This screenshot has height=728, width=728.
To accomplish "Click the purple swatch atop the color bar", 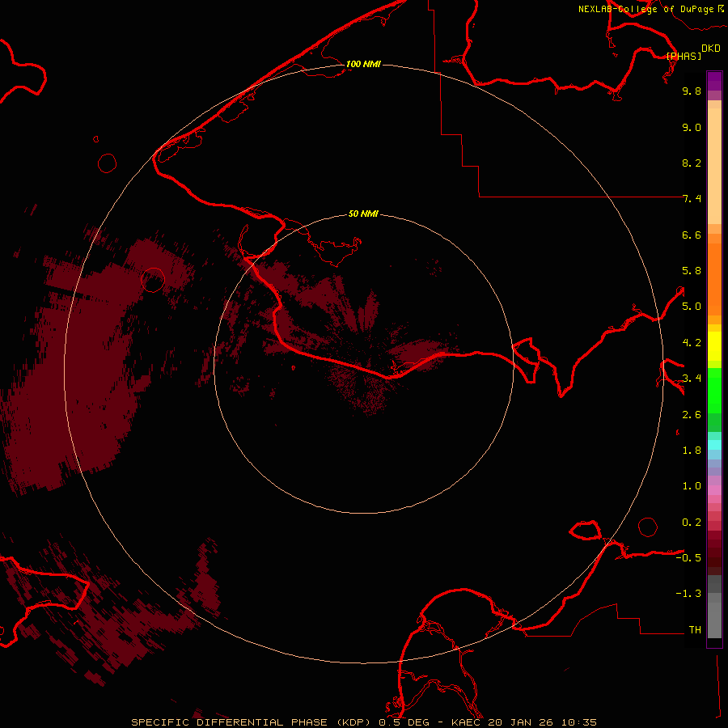I will (x=714, y=81).
